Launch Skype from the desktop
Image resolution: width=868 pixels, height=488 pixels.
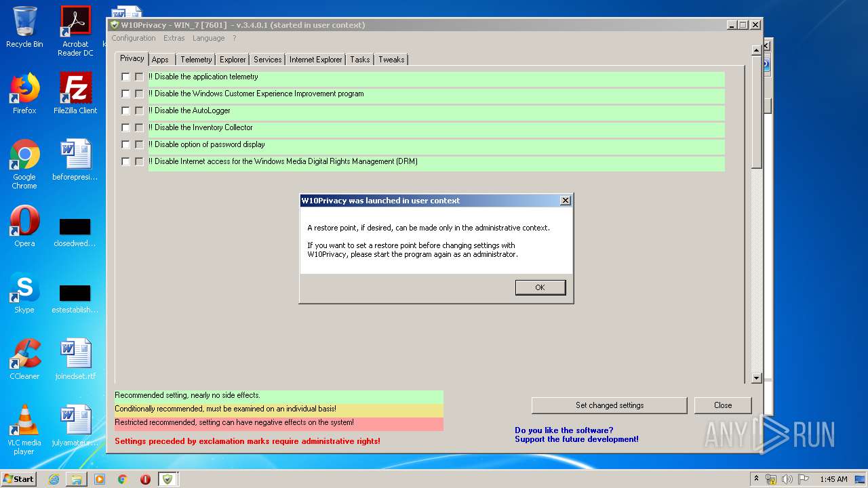tap(24, 293)
